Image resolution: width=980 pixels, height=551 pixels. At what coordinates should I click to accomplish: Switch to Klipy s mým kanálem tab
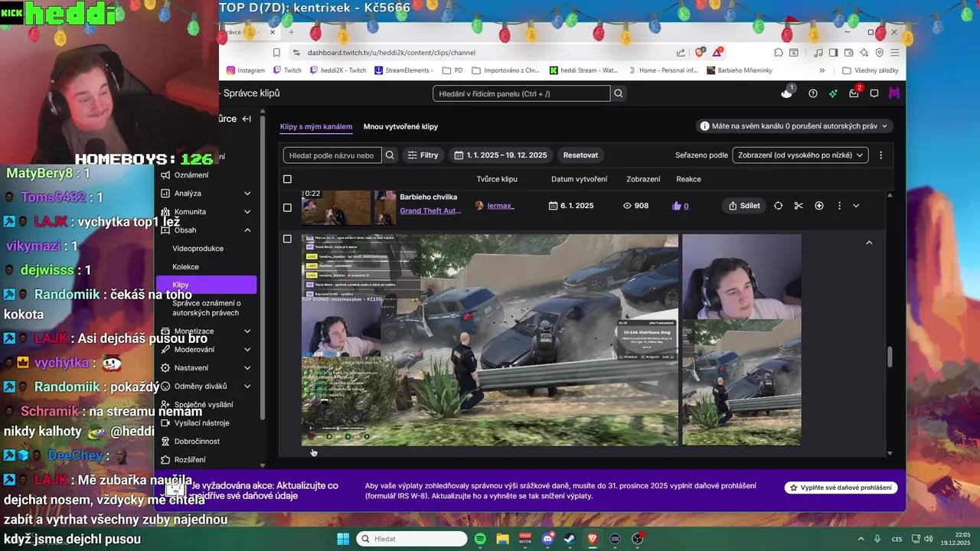[x=316, y=126]
